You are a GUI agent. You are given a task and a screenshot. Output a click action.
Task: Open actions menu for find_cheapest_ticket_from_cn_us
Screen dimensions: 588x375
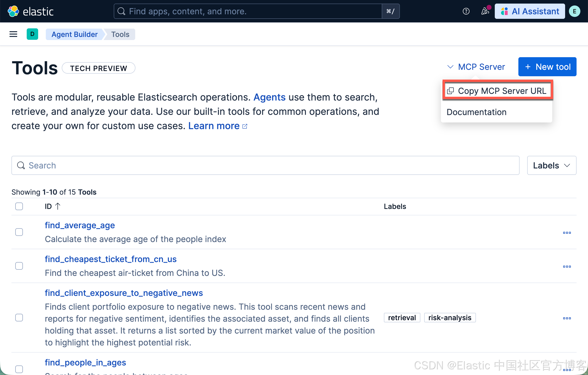click(x=567, y=266)
